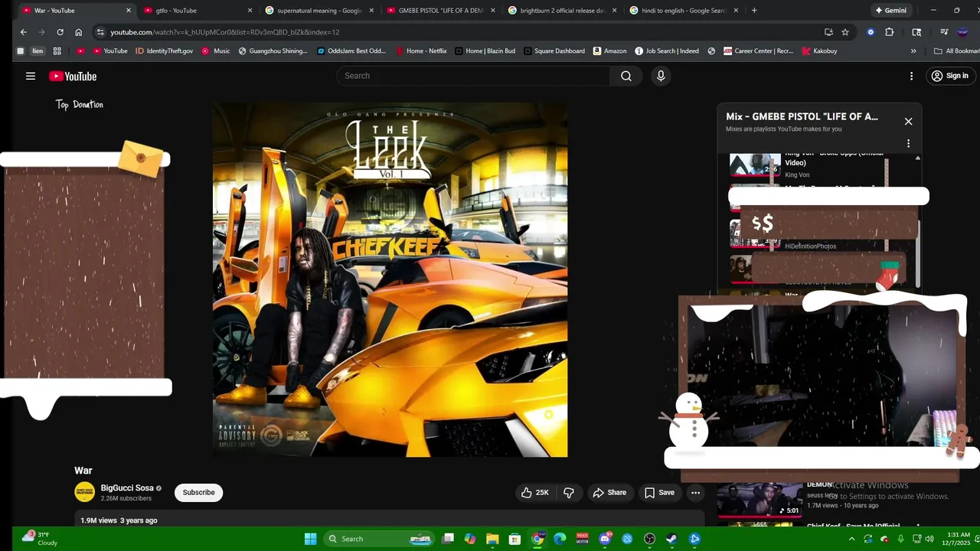
Task: Subscribe to BigGucci Sosa
Action: click(x=198, y=493)
